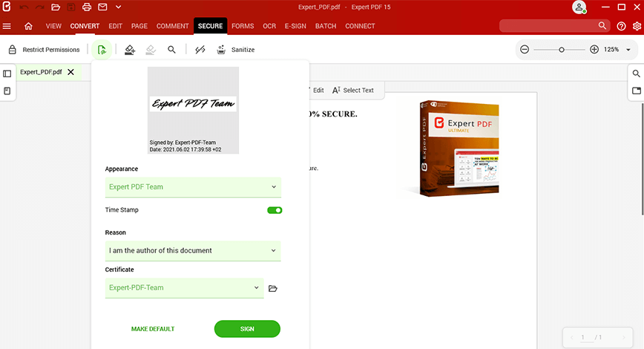Open the user account icon

[579, 7]
